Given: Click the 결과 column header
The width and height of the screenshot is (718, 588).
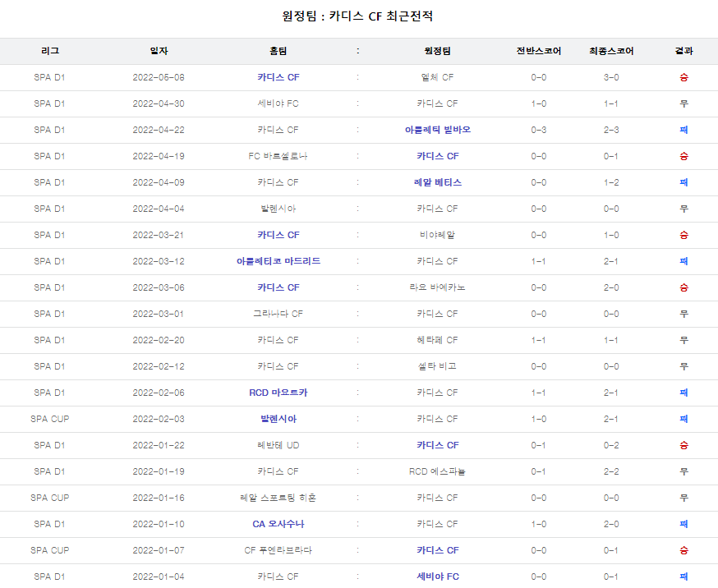Looking at the screenshot, I should click(683, 51).
